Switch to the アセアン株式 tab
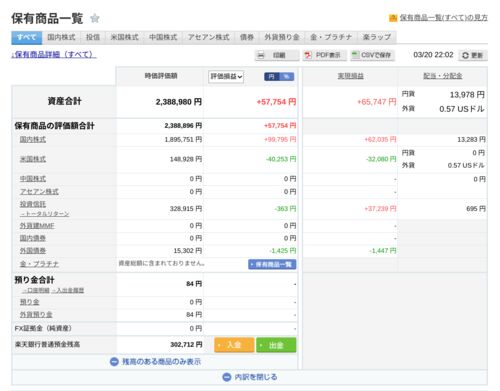Screen dimensions: 500x391 click(x=209, y=37)
